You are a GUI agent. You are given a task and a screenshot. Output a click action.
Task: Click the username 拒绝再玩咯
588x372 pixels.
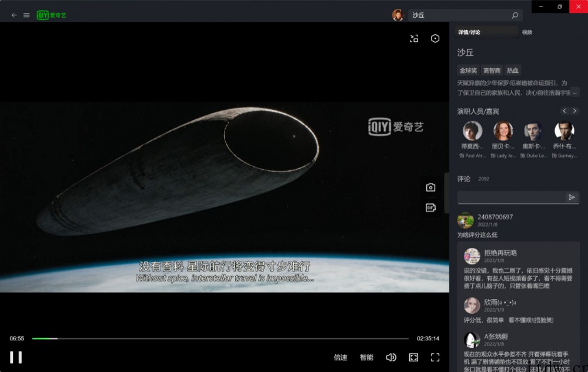pos(500,253)
